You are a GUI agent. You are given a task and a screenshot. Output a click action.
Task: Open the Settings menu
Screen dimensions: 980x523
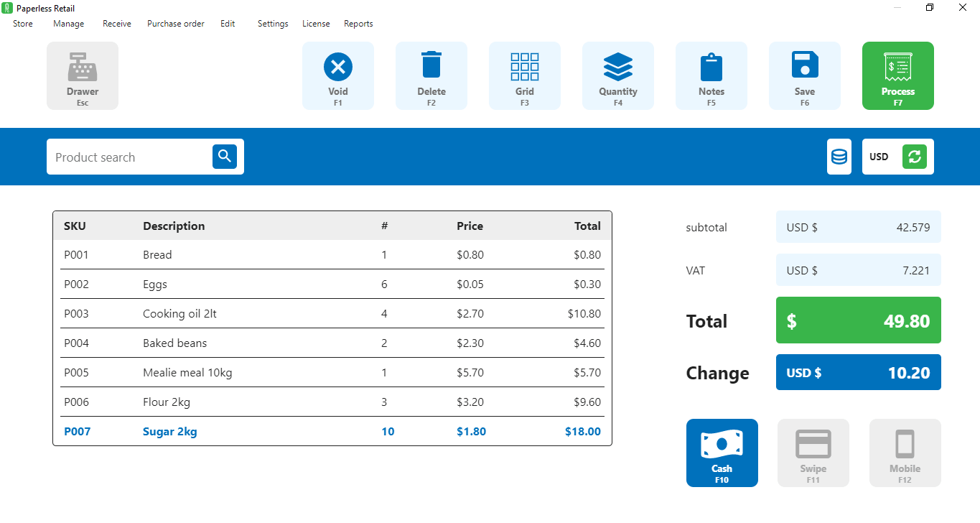273,24
